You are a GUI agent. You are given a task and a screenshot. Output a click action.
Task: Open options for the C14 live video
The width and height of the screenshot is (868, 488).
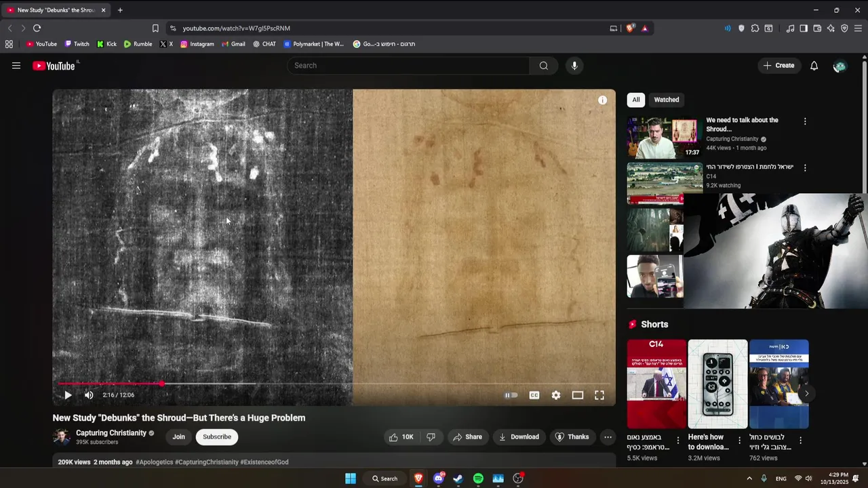coord(805,167)
